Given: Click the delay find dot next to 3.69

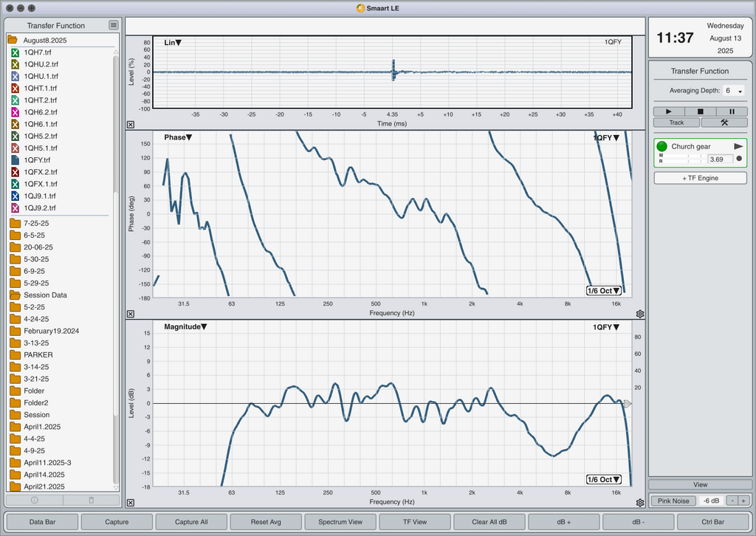Looking at the screenshot, I should pyautogui.click(x=739, y=159).
